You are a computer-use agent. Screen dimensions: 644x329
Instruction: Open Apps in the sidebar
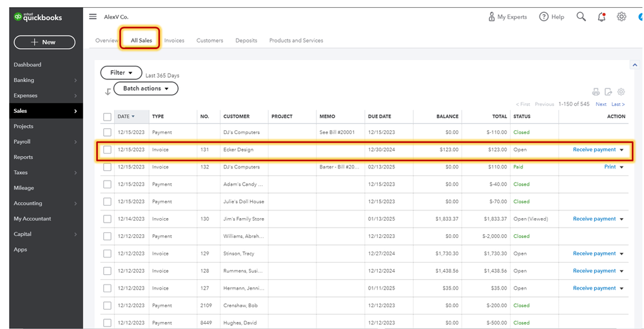[x=20, y=250]
